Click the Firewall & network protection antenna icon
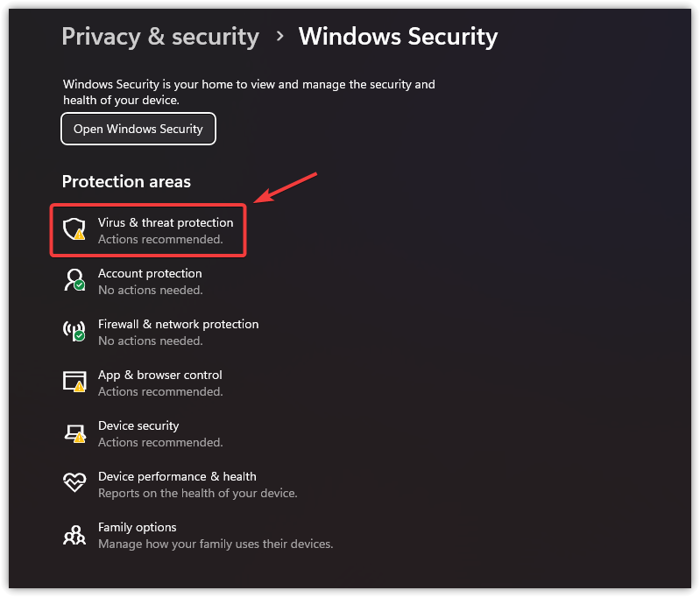The image size is (700, 597). (74, 331)
